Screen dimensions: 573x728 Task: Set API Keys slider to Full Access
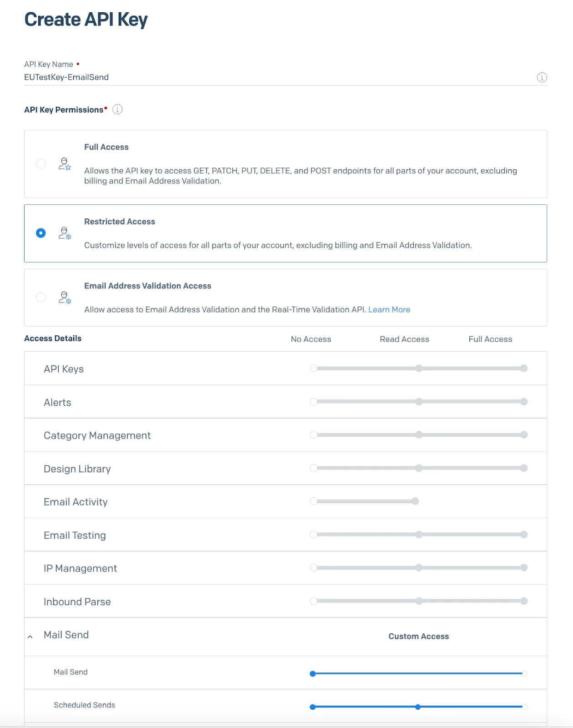[x=524, y=368]
